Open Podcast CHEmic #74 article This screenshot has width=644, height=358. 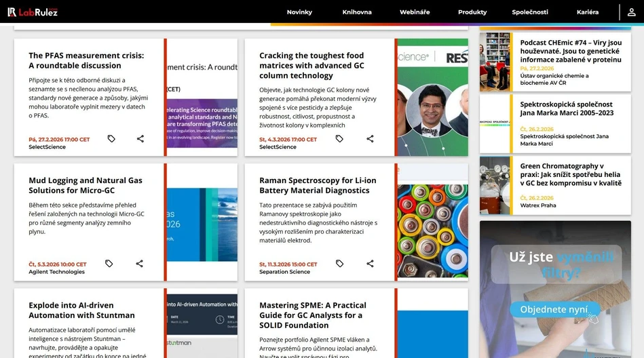click(x=570, y=51)
